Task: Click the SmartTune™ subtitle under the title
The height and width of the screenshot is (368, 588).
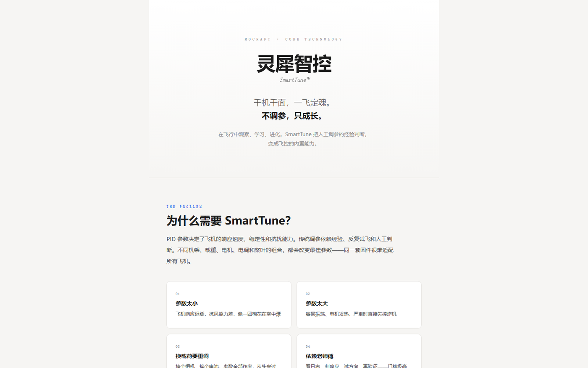Action: pos(294,79)
